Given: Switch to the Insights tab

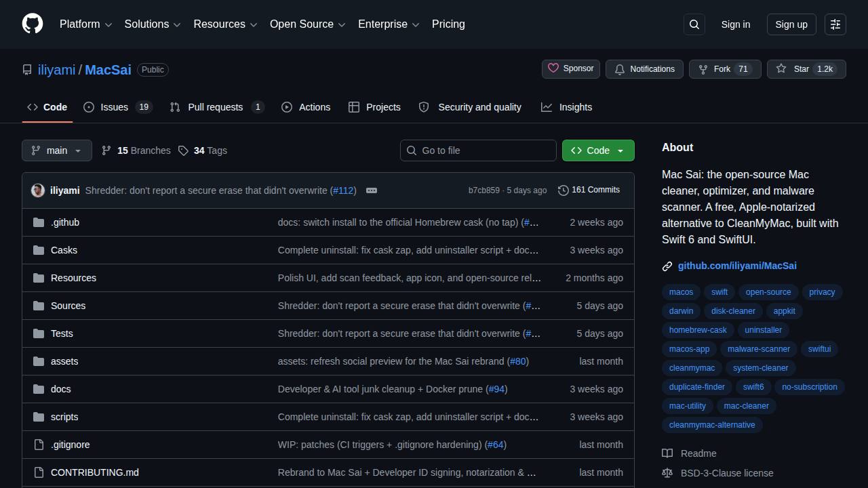Looking at the screenshot, I should (567, 107).
